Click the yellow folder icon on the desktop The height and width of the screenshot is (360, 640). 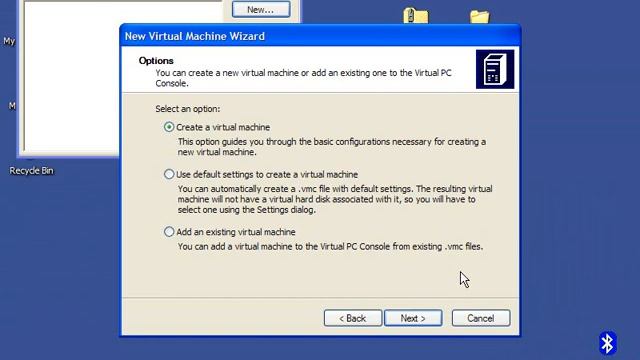480,16
